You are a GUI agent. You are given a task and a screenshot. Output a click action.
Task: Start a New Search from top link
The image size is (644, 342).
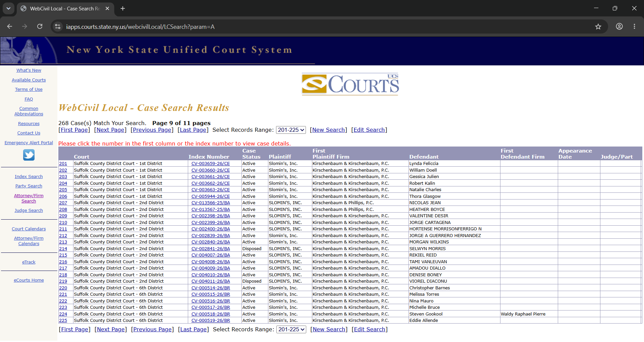(x=328, y=130)
